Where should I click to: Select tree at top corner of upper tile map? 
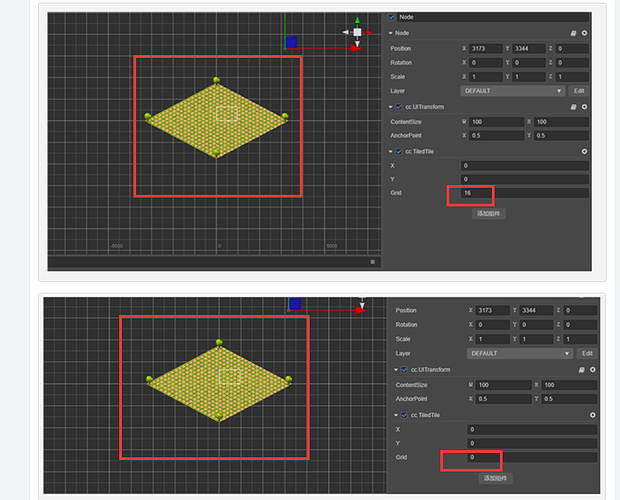(x=216, y=81)
